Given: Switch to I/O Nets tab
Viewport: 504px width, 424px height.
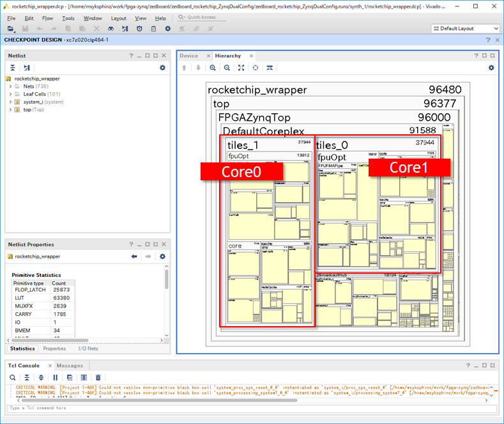Looking at the screenshot, I should (88, 349).
